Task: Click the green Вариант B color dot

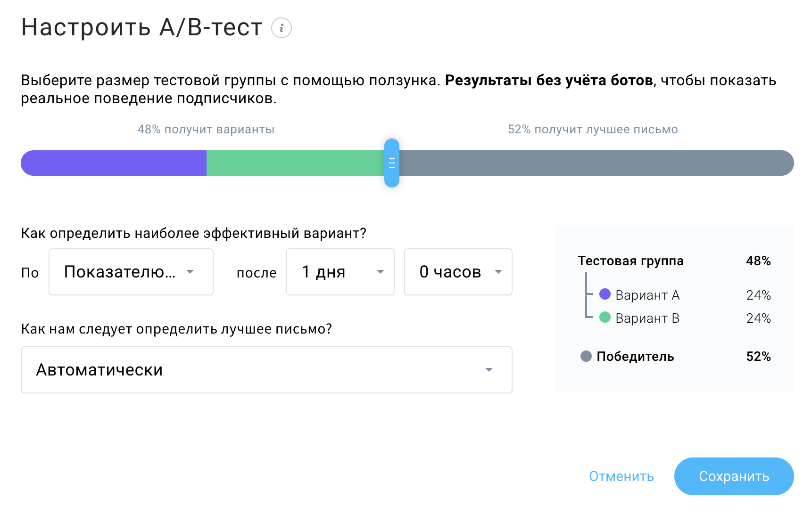Action: 605,318
